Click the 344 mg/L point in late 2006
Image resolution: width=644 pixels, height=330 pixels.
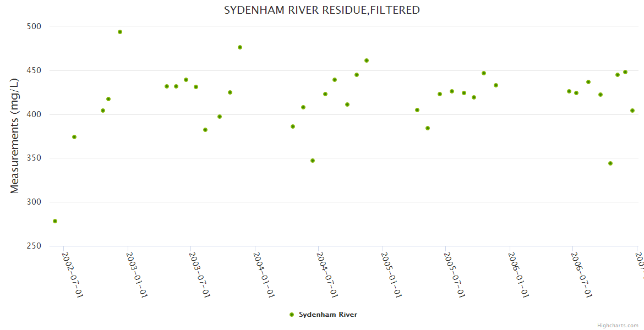coord(610,163)
